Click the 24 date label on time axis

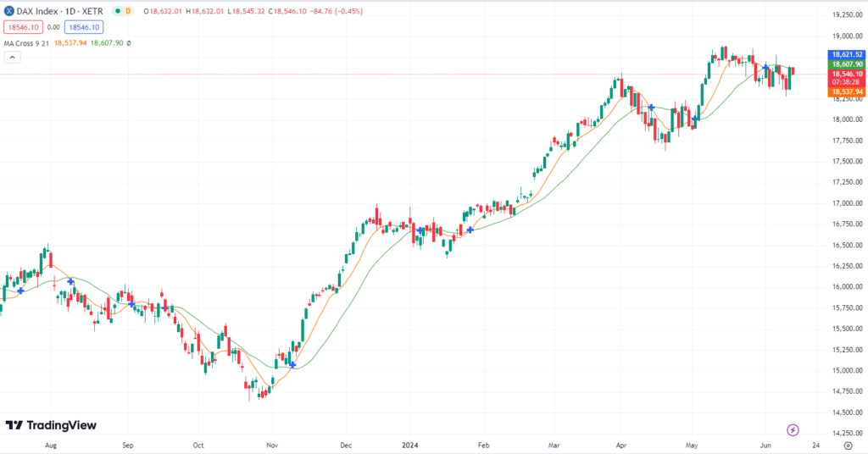coord(816,446)
